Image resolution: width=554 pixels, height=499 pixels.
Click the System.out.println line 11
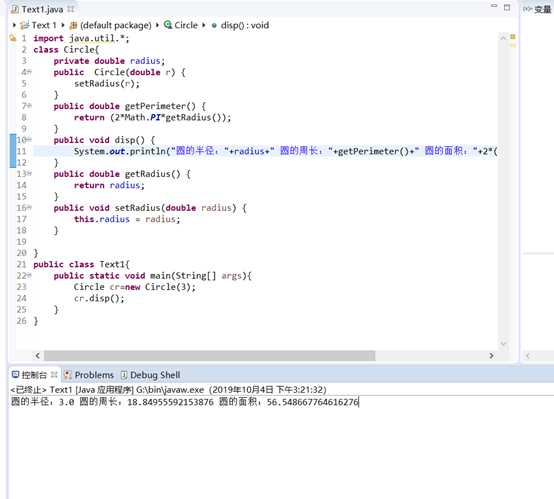tap(285, 151)
